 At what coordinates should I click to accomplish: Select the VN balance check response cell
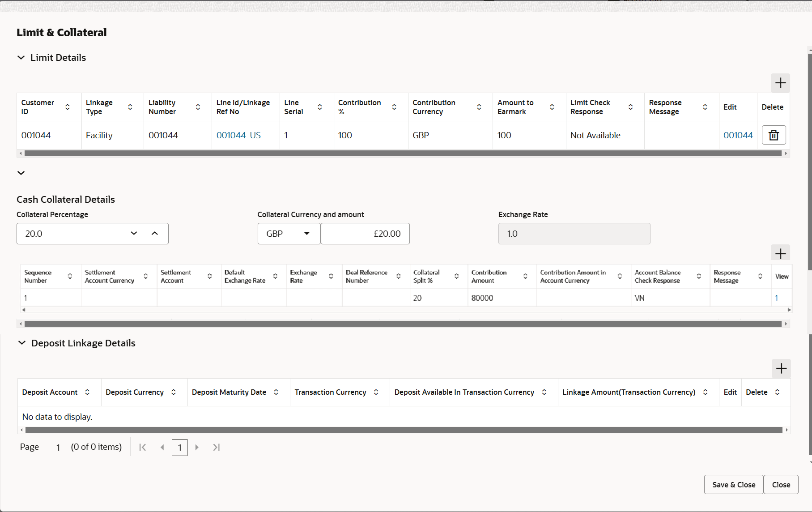coord(670,298)
